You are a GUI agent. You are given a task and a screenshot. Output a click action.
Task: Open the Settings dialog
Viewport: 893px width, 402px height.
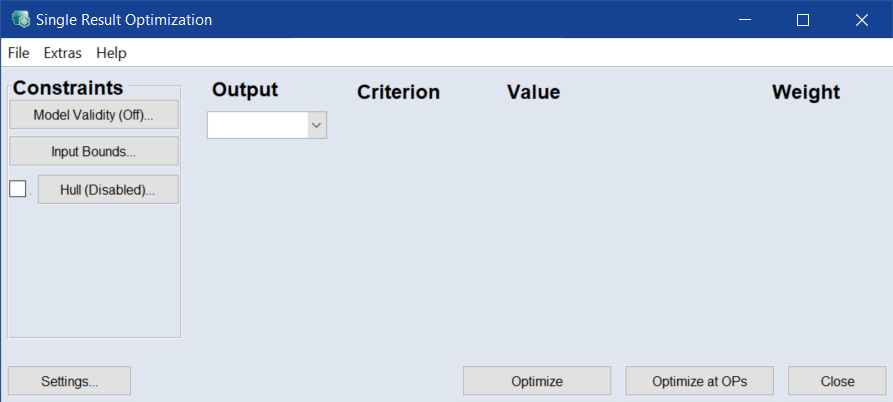click(x=69, y=381)
